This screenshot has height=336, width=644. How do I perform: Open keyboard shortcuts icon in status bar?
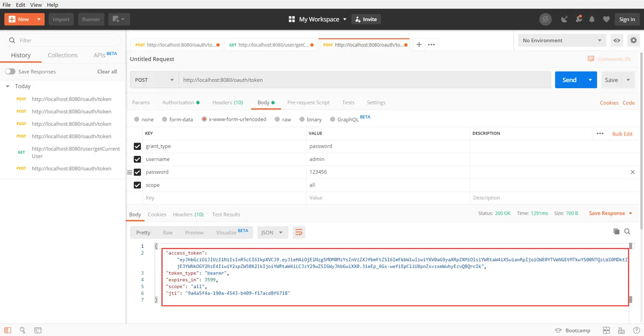point(621,330)
